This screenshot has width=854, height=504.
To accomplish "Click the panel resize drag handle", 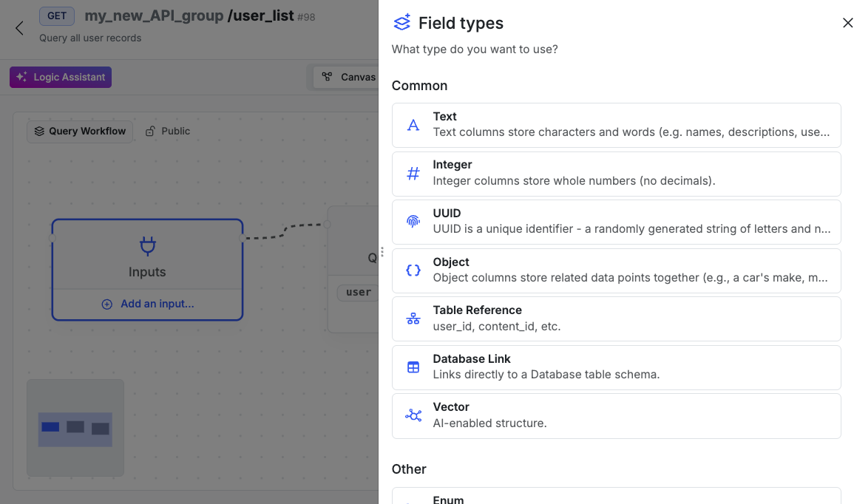I will tap(382, 252).
